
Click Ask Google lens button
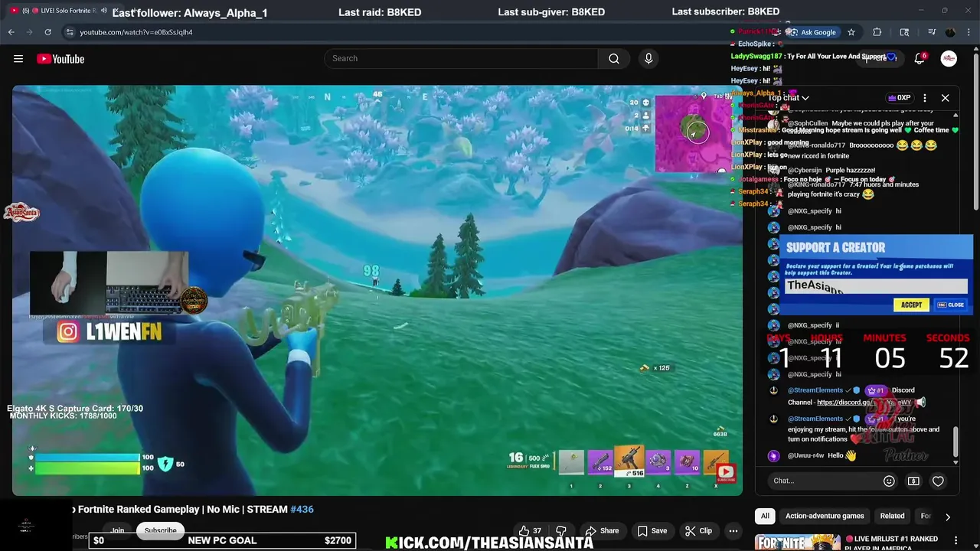813,32
